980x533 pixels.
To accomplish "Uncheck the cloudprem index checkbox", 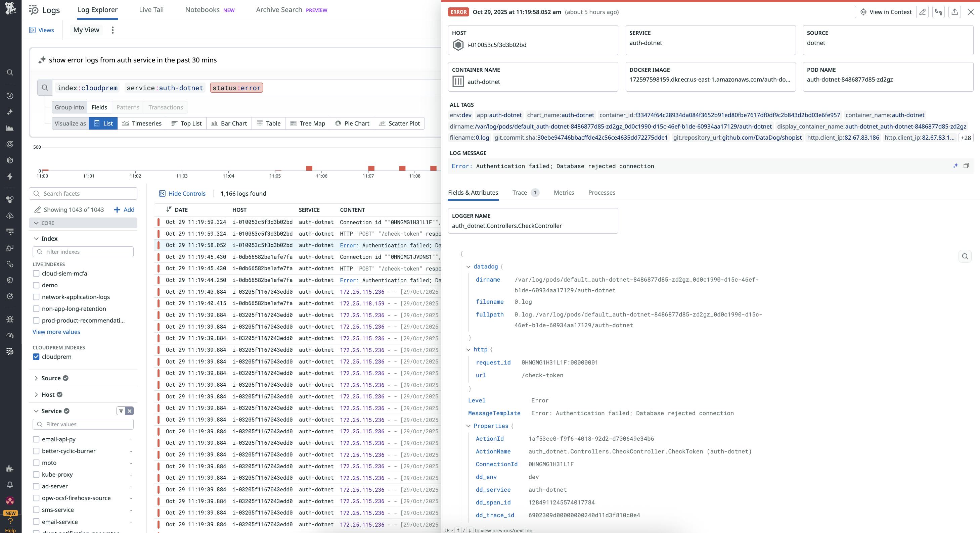I will point(36,356).
